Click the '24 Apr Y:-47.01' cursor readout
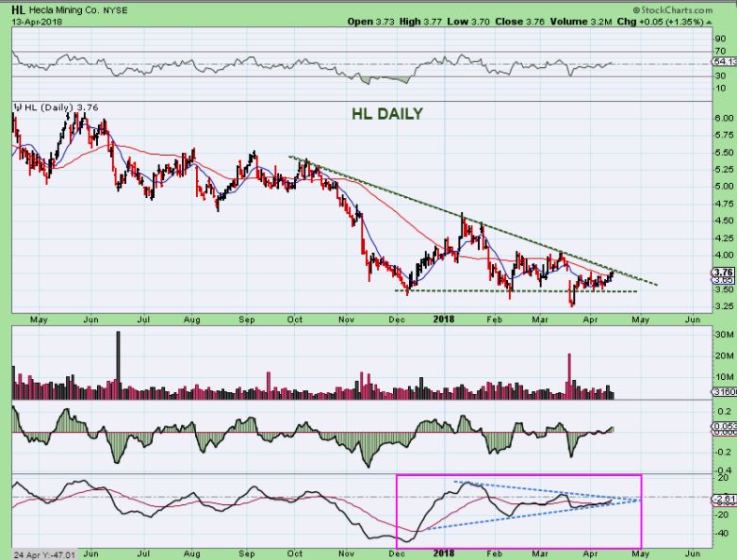737x560 pixels. [x=43, y=555]
